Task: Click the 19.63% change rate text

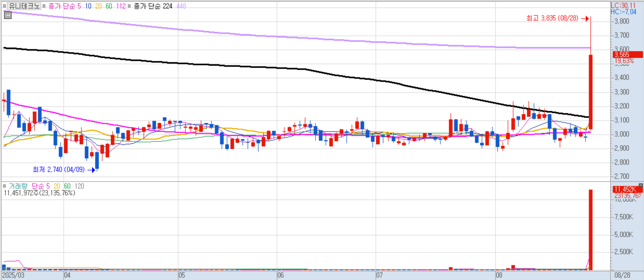Action: coord(624,61)
